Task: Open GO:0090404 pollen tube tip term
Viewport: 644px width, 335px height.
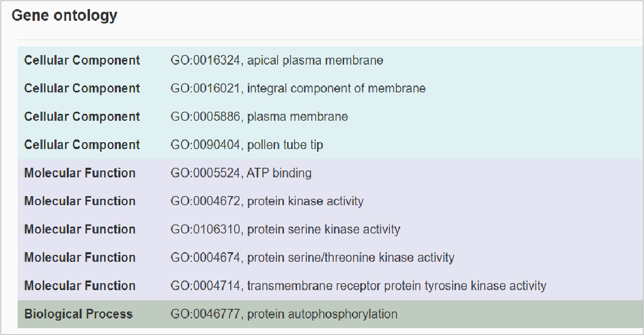Action: 247,145
